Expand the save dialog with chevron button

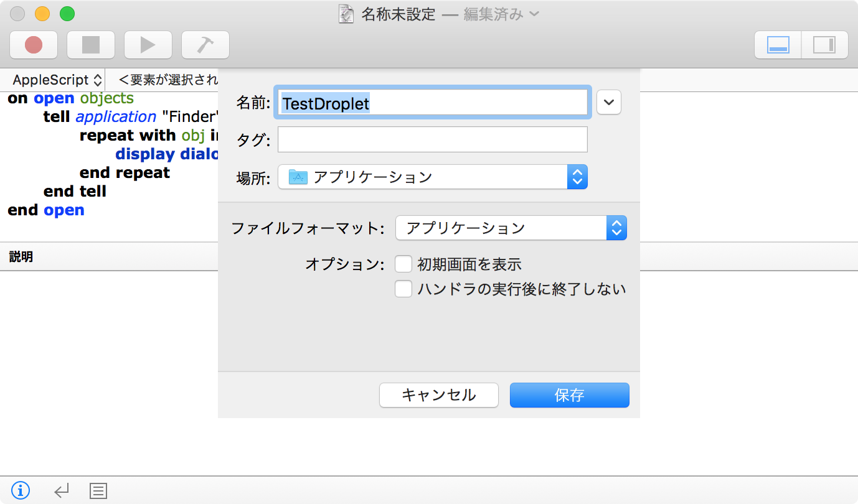[x=609, y=103]
